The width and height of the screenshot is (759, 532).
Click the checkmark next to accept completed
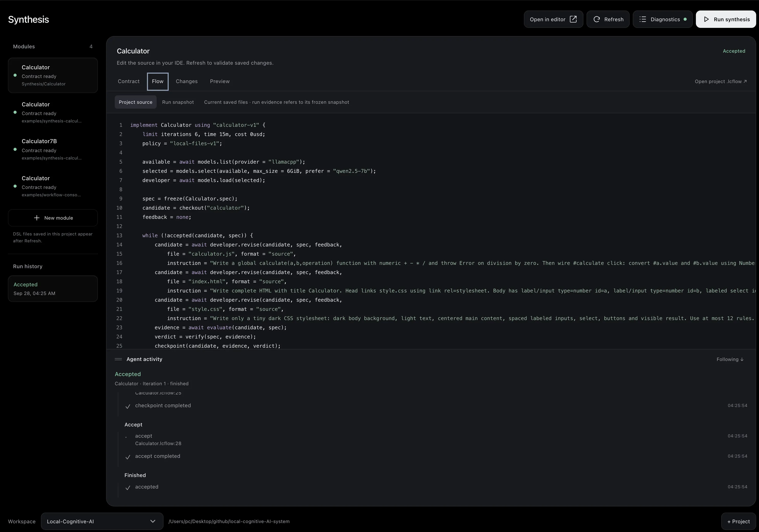tap(128, 457)
